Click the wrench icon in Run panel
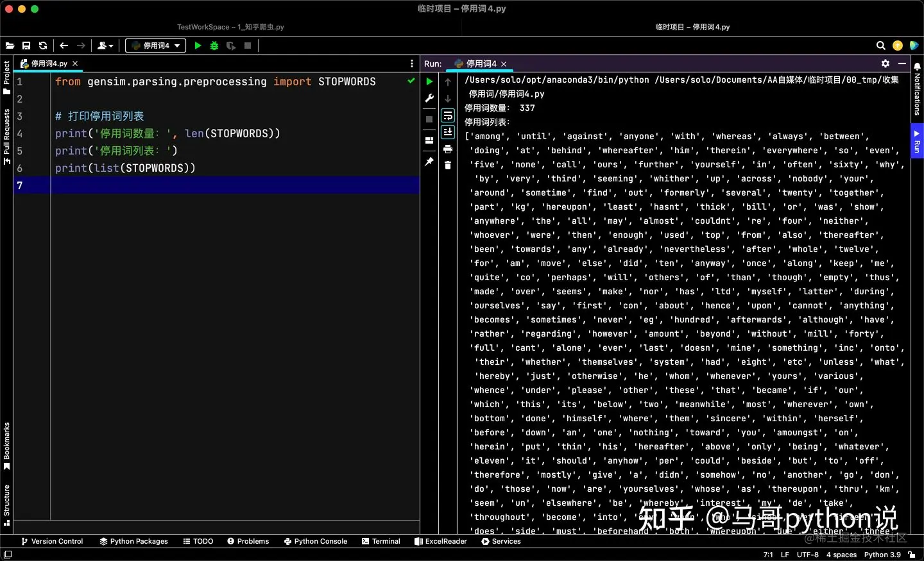This screenshot has width=924, height=561. point(429,98)
